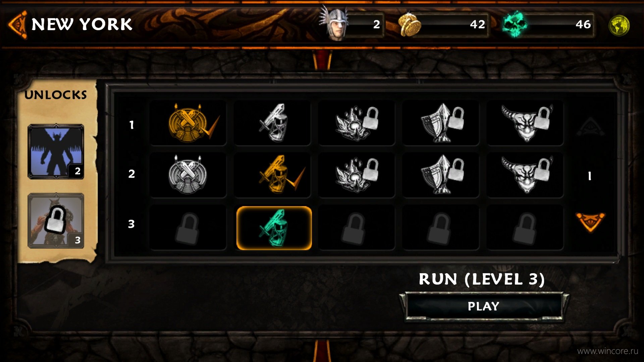Tap the green skull currency showing 46
Viewport: 644px width, 362px height.
[548, 24]
